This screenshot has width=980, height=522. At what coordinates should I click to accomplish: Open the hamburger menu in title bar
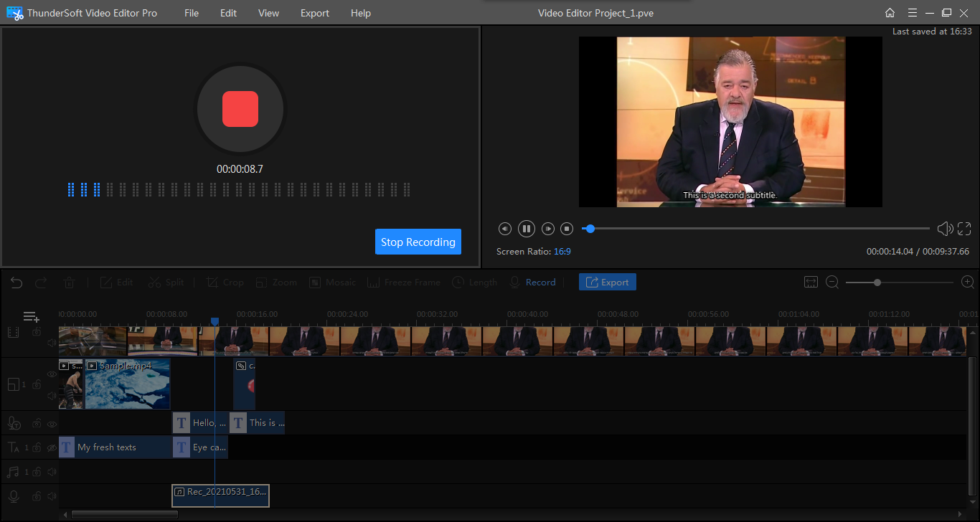tap(912, 13)
